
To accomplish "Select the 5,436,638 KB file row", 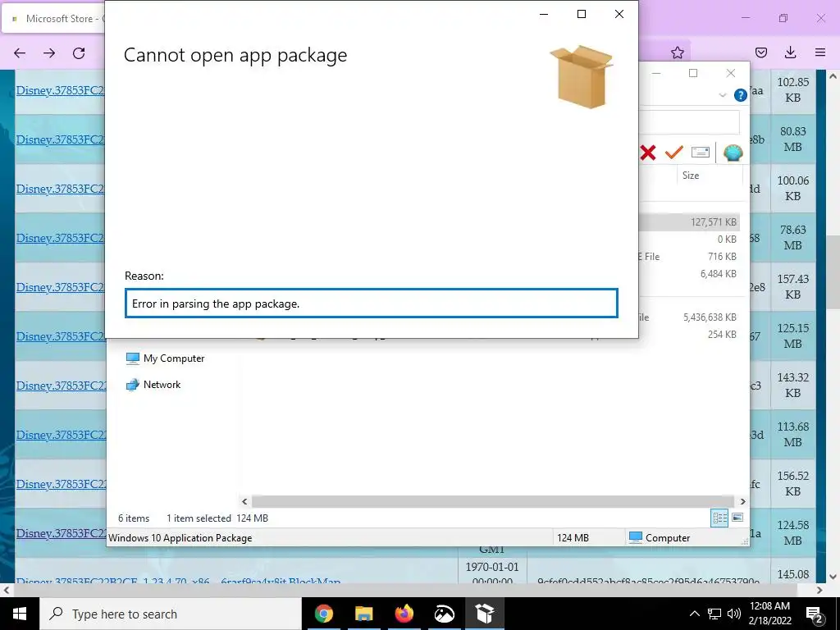I will tap(689, 317).
